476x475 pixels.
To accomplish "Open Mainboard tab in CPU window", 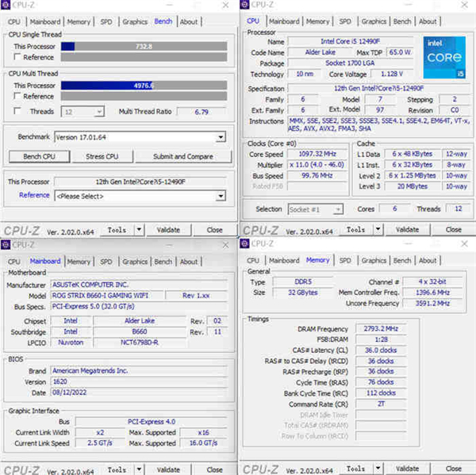I will click(x=284, y=21).
